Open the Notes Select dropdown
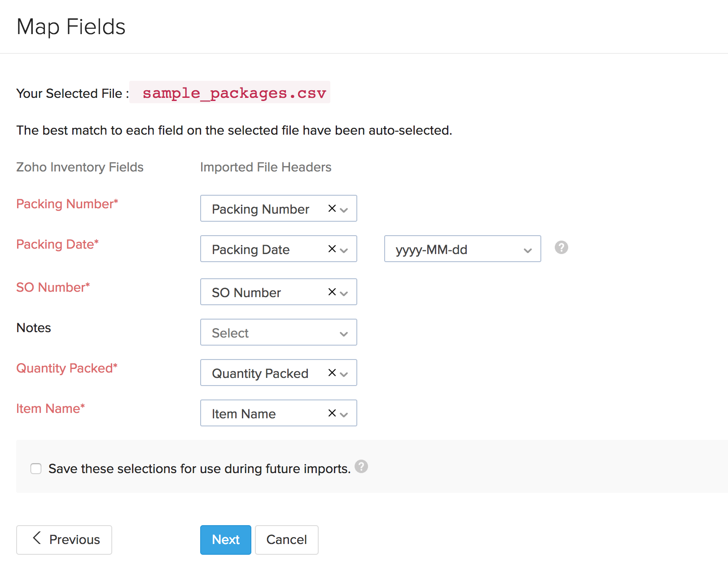The height and width of the screenshot is (579, 728). [278, 333]
